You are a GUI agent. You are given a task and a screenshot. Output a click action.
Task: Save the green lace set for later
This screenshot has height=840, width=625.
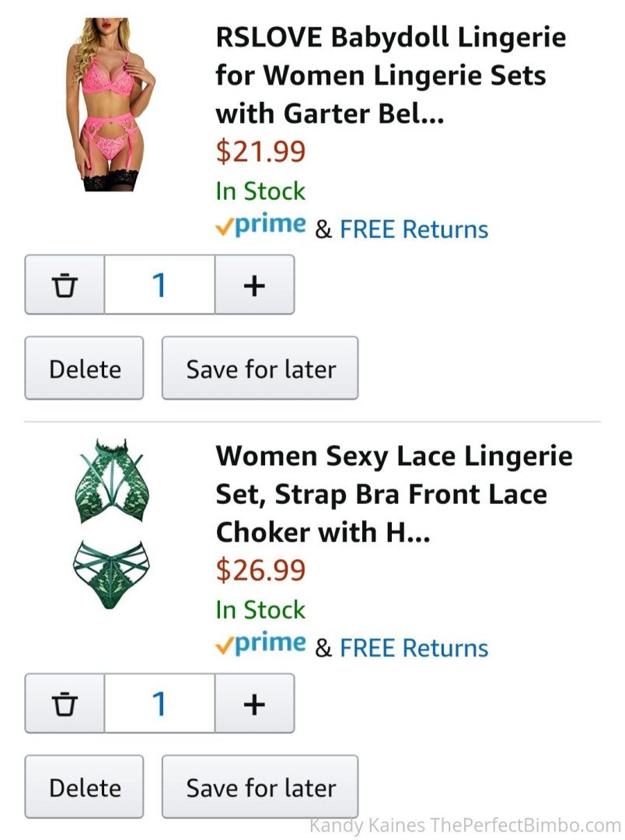(260, 786)
